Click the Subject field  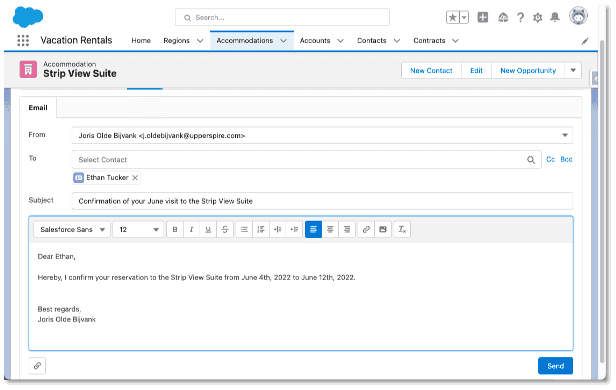(322, 201)
